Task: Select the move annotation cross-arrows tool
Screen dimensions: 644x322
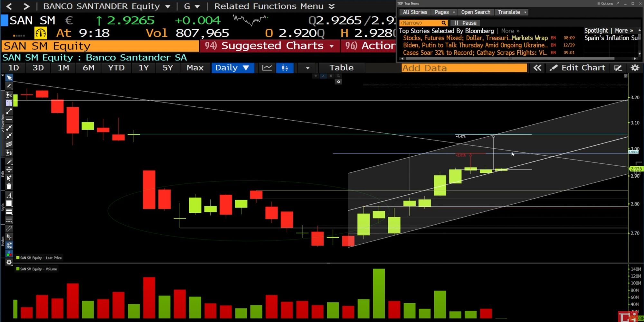Action: 9,170
